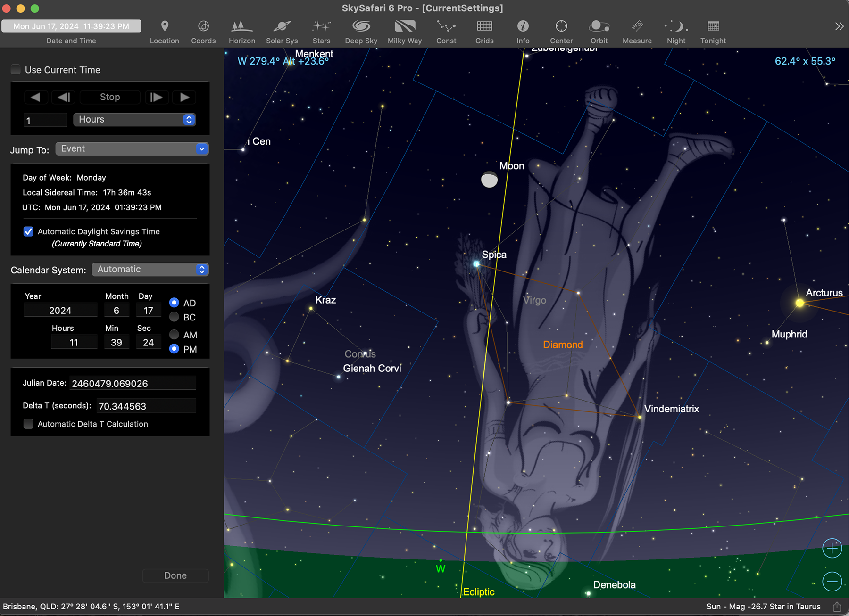Click the Diamond asterism label
This screenshot has height=616, width=849.
(x=563, y=345)
